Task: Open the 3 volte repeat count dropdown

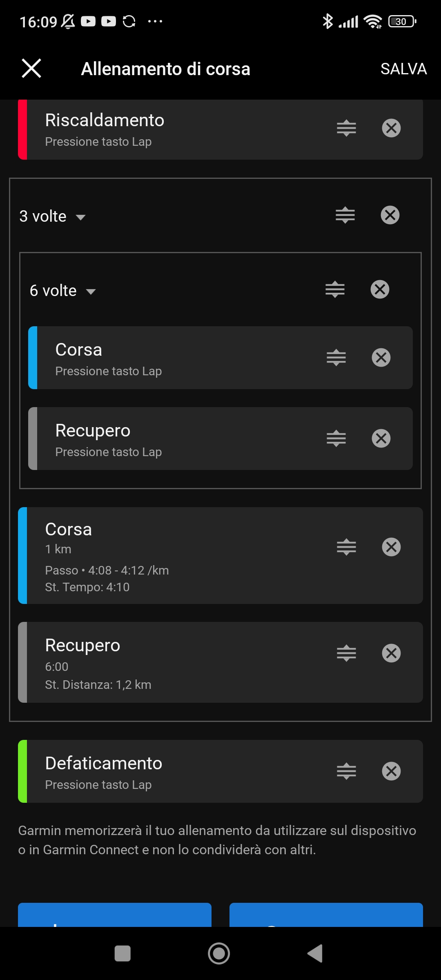Action: 52,216
